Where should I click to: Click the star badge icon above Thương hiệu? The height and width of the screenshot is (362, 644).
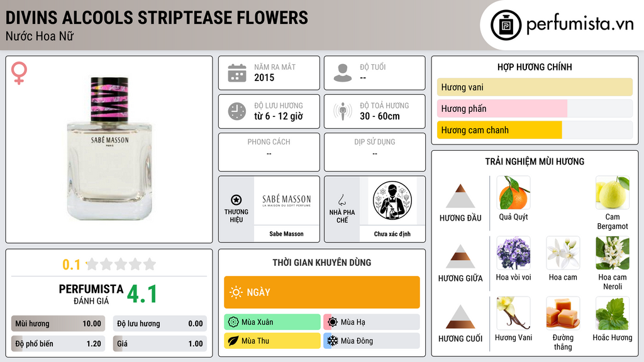coord(236,200)
